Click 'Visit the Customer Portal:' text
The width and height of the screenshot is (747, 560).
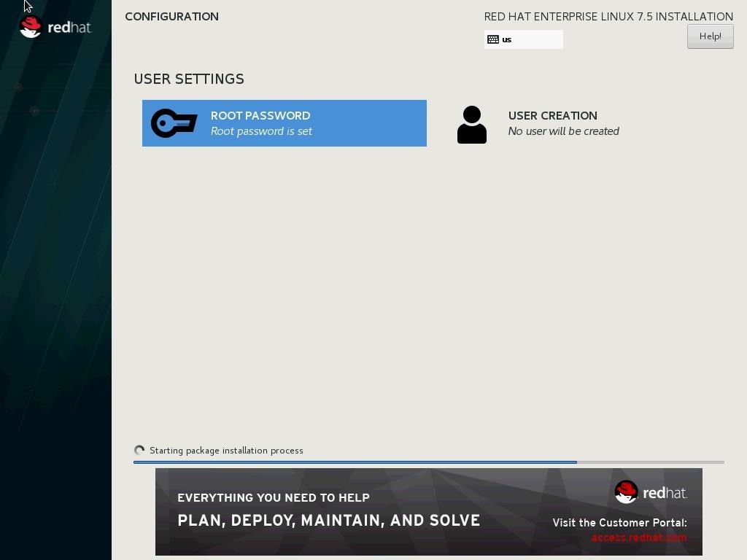(x=620, y=522)
